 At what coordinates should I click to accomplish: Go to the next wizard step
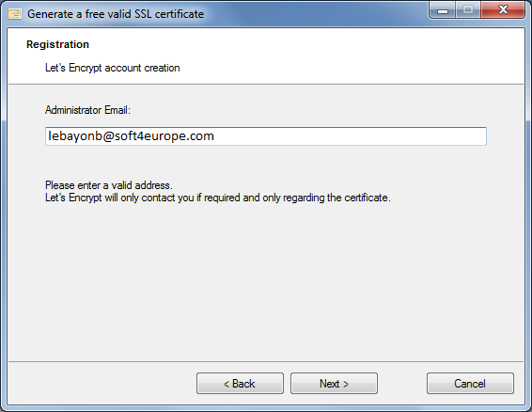tap(334, 384)
